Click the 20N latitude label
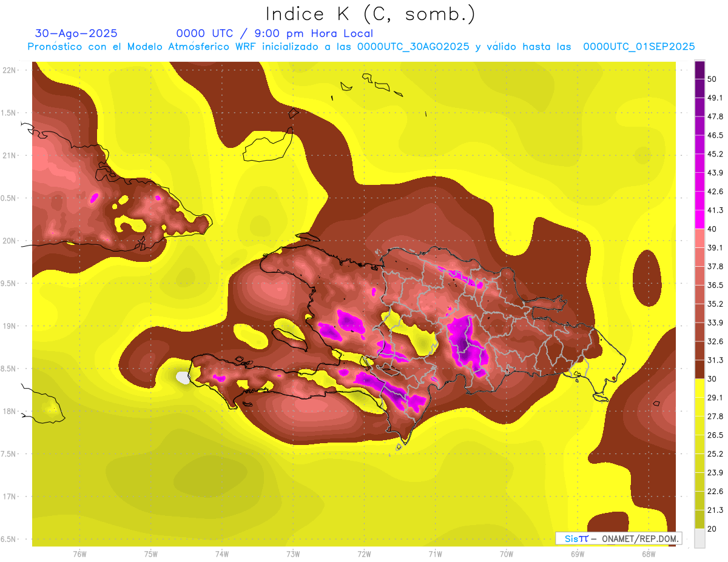Screen dimensions: 728x562 [x=9, y=241]
